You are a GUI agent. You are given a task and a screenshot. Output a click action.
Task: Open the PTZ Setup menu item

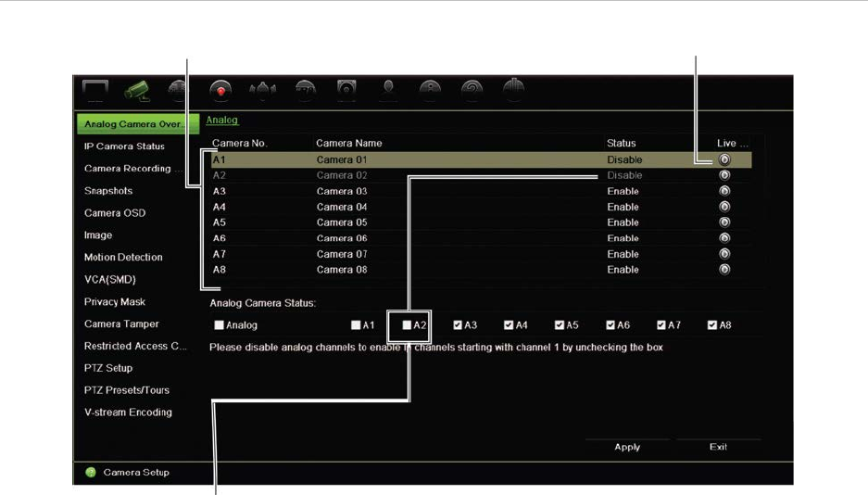pos(108,368)
